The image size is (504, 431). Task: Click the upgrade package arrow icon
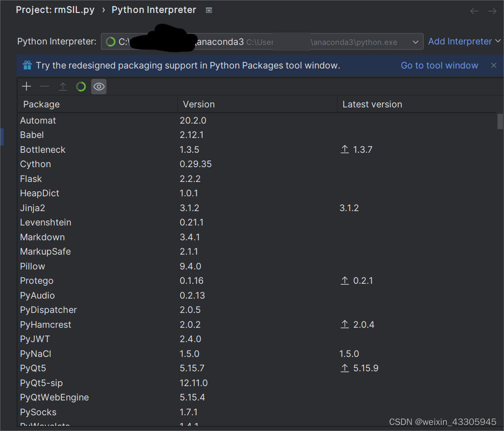pos(62,87)
